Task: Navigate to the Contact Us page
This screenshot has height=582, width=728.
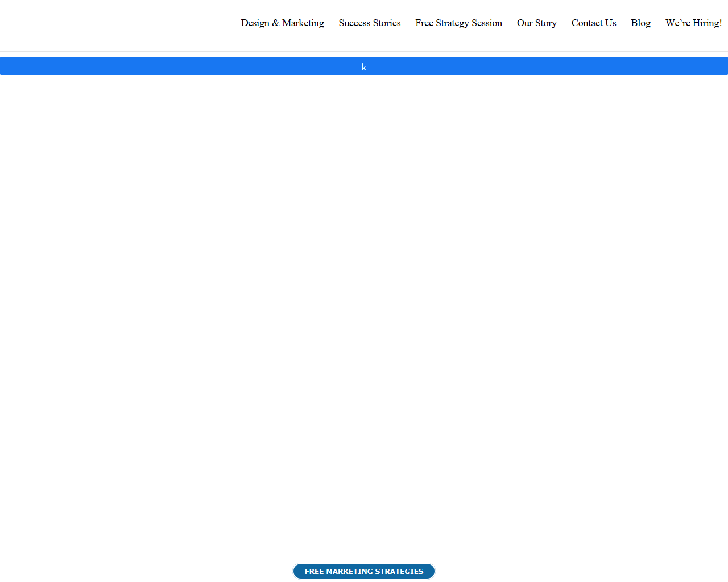Action: [x=594, y=23]
